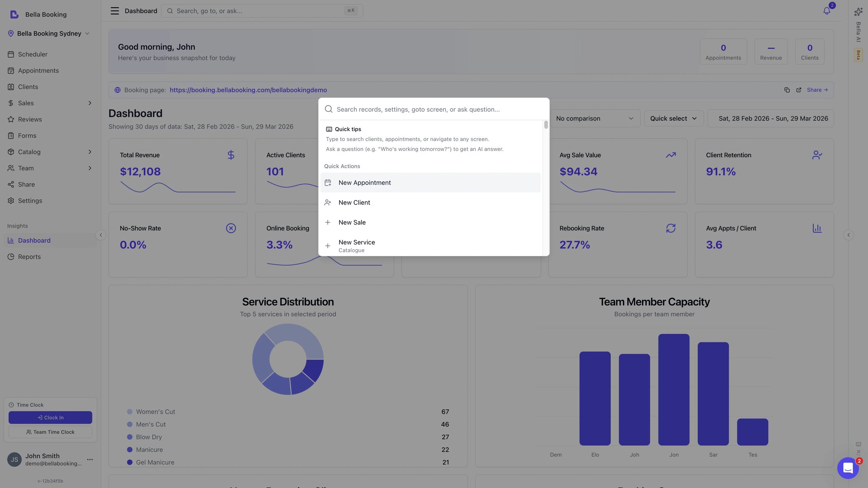Screen dimensions: 868x488
Task: Click the John Smith account options ellipsis
Action: coord(90,460)
